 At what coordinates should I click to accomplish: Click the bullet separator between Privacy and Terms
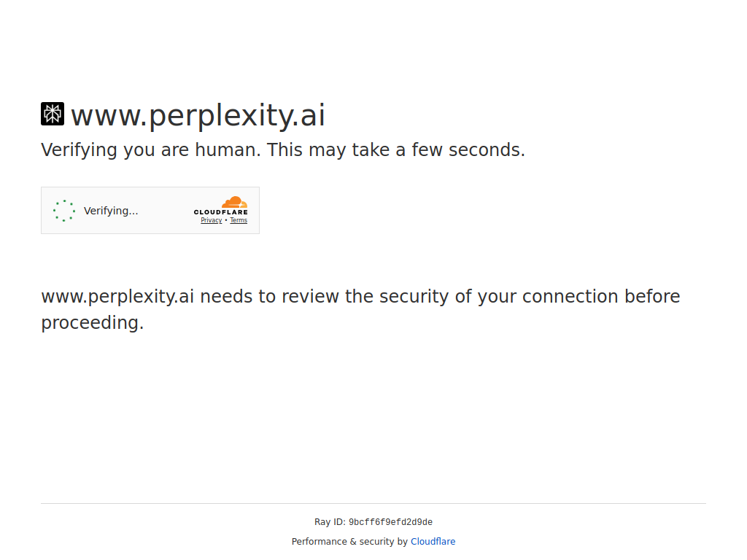click(x=226, y=220)
